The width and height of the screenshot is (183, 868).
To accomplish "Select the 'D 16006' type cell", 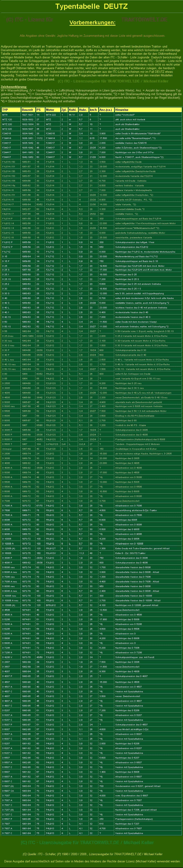I will click(7, 553).
